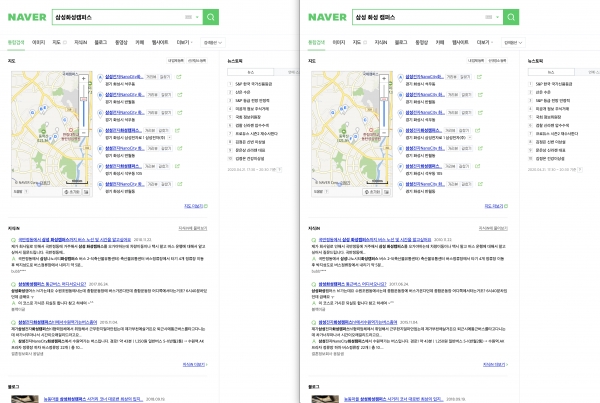Expand address arrow under result D in right window
This screenshot has height=403, width=600.
[x=470, y=138]
